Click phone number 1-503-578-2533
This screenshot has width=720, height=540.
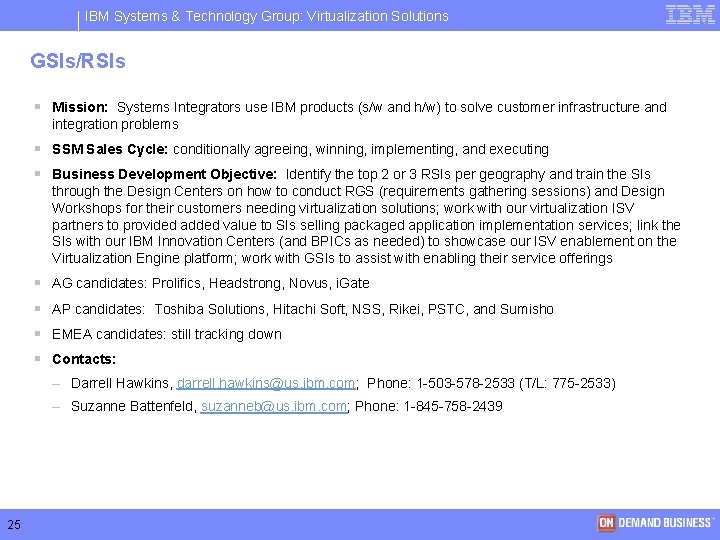466,383
